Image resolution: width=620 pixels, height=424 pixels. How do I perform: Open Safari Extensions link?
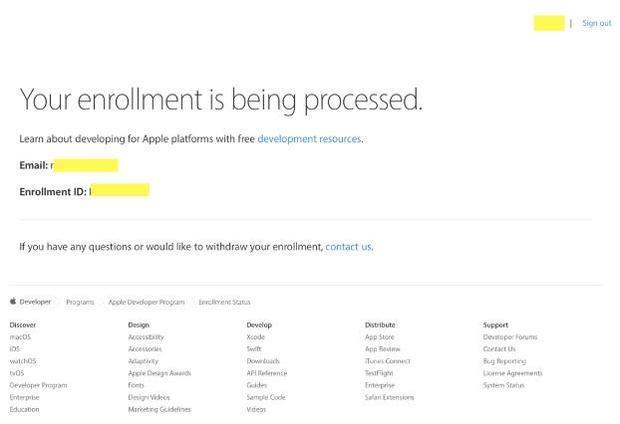(x=389, y=397)
